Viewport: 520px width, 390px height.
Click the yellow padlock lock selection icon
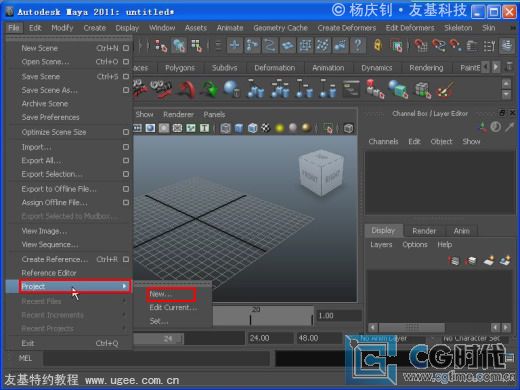pyautogui.click(x=378, y=45)
